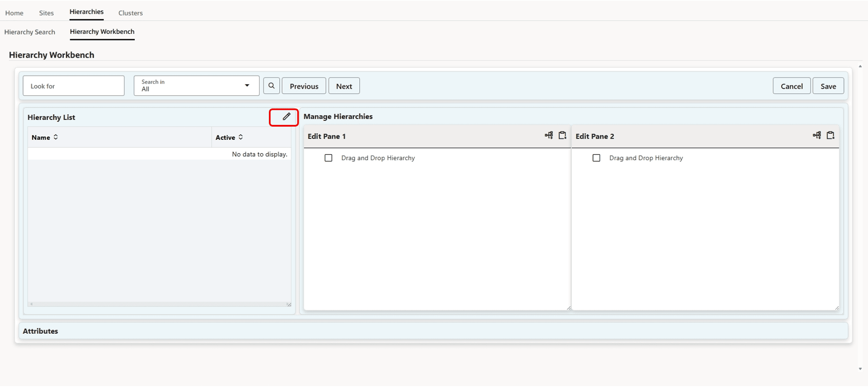Click the page scroll down arrow
This screenshot has width=868, height=387.
pyautogui.click(x=860, y=369)
